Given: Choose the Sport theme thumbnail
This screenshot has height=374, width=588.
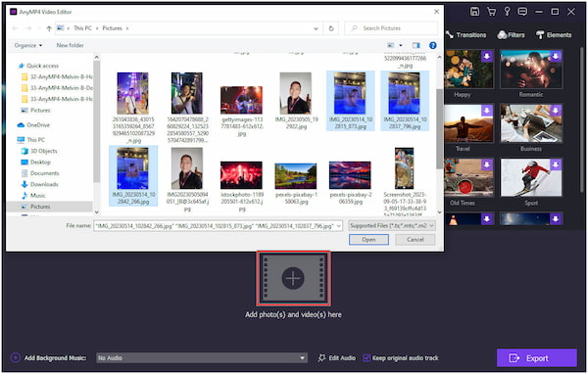Looking at the screenshot, I should [531, 177].
